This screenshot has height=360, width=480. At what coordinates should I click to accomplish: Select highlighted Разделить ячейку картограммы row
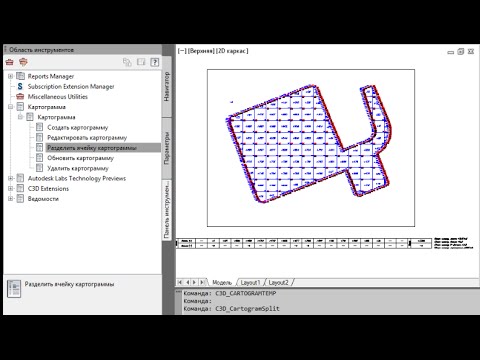tap(103, 148)
